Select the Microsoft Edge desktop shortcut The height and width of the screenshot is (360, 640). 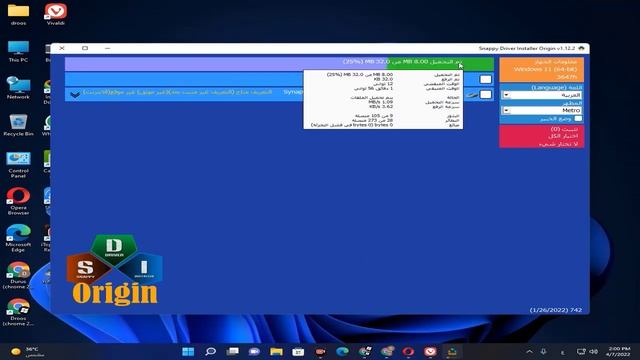pyautogui.click(x=18, y=238)
